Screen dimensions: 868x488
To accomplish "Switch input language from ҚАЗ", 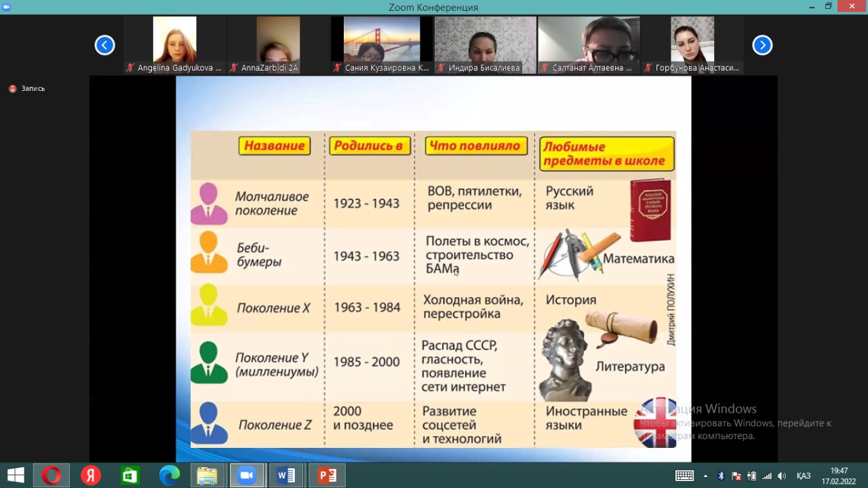I will (804, 476).
